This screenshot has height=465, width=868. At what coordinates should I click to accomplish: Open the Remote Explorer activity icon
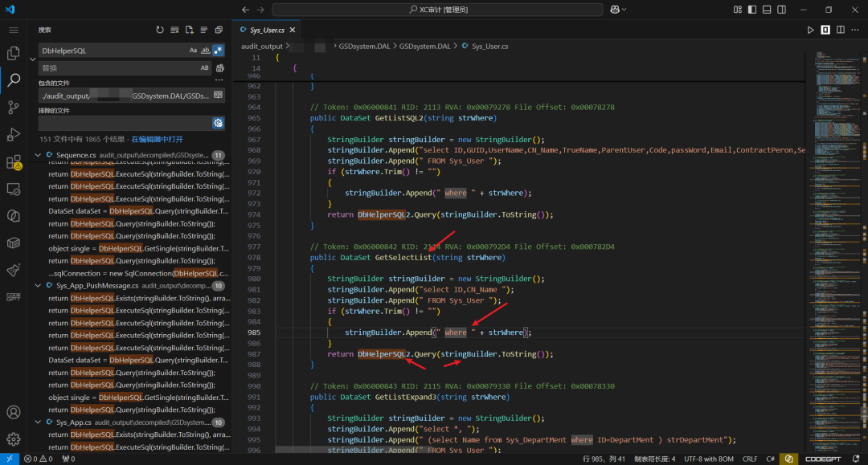click(14, 189)
